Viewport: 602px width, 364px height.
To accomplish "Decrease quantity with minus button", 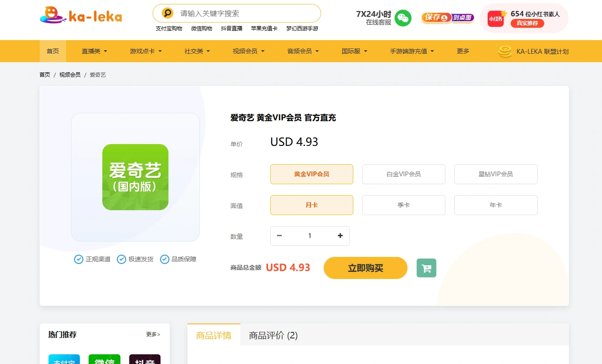I will pos(279,236).
